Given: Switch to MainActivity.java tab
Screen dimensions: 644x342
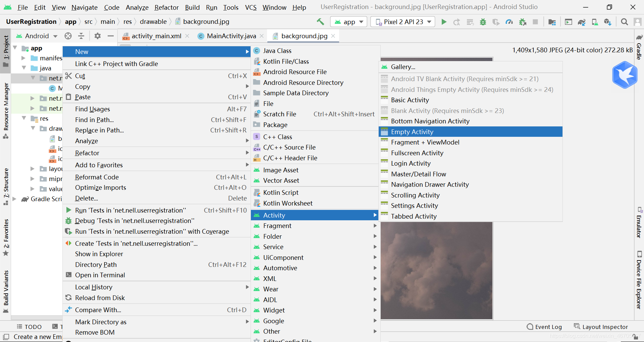Looking at the screenshot, I should 231,36.
